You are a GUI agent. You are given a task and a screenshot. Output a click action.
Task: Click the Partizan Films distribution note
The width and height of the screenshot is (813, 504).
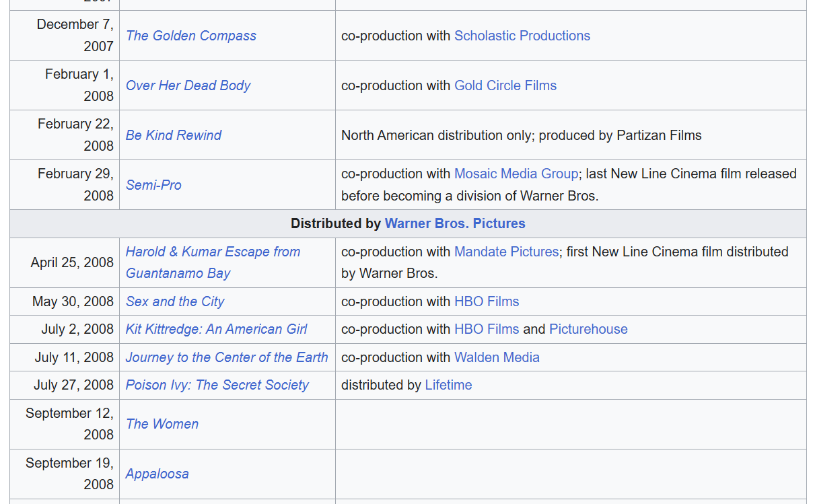coord(522,135)
